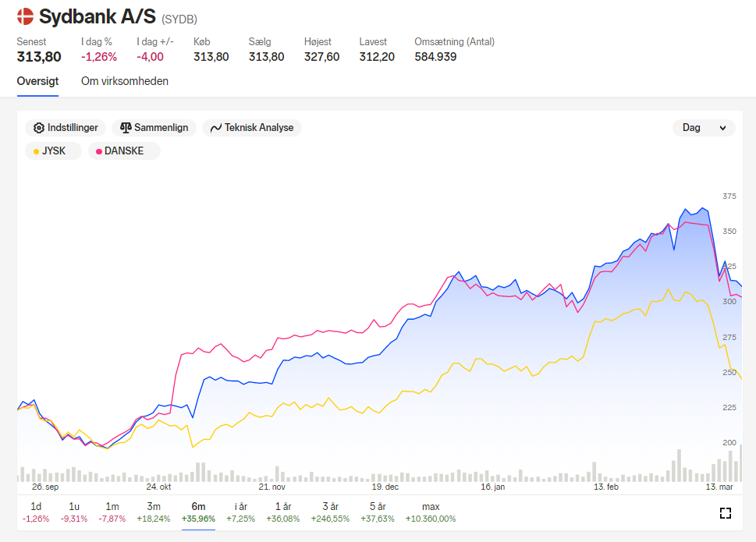
Task: Click the yellow JYSK dot
Action: 36,151
